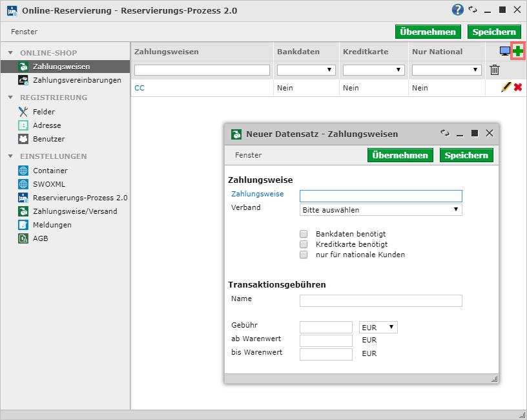Click the Zahlungsweise/Versand sidebar icon
The image size is (527, 420).
(23, 211)
